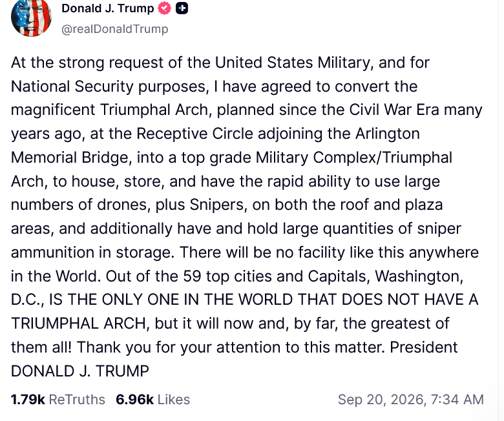Click the 'National Security purposes' phrase
The height and width of the screenshot is (421, 504).
(x=110, y=87)
